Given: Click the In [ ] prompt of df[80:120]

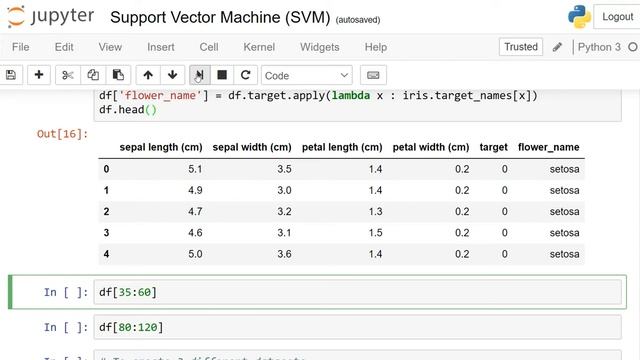Looking at the screenshot, I should [66, 327].
